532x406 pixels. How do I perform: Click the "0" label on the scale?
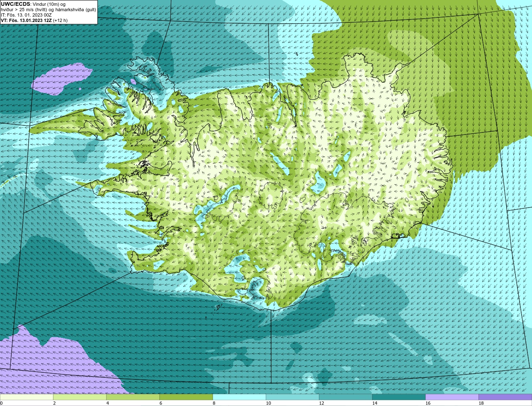pos(1,403)
